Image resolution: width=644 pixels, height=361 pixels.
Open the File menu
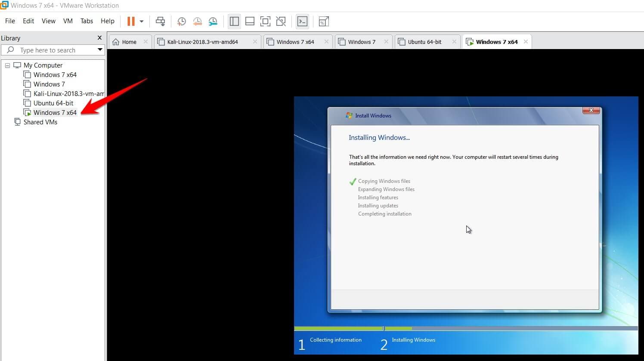pyautogui.click(x=10, y=21)
